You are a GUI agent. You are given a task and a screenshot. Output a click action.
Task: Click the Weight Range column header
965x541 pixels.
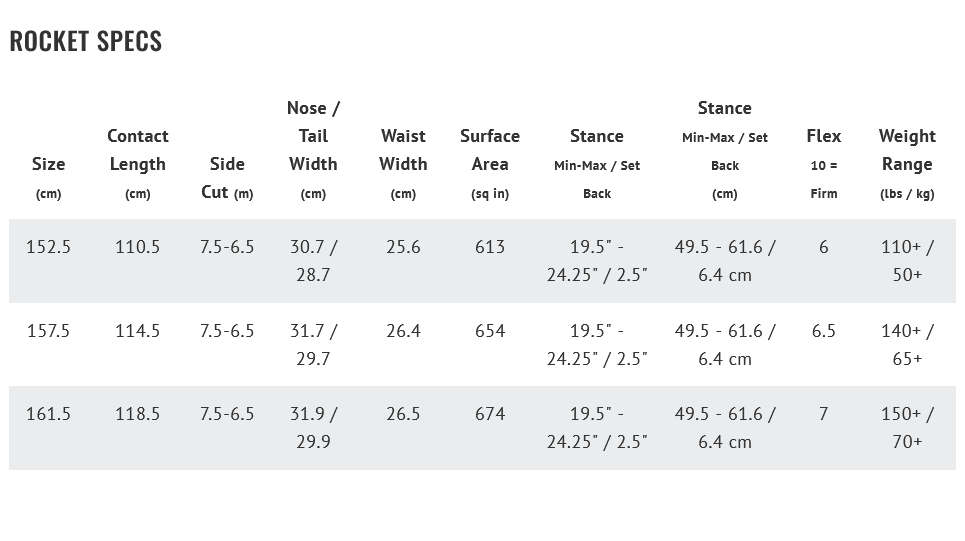click(907, 163)
